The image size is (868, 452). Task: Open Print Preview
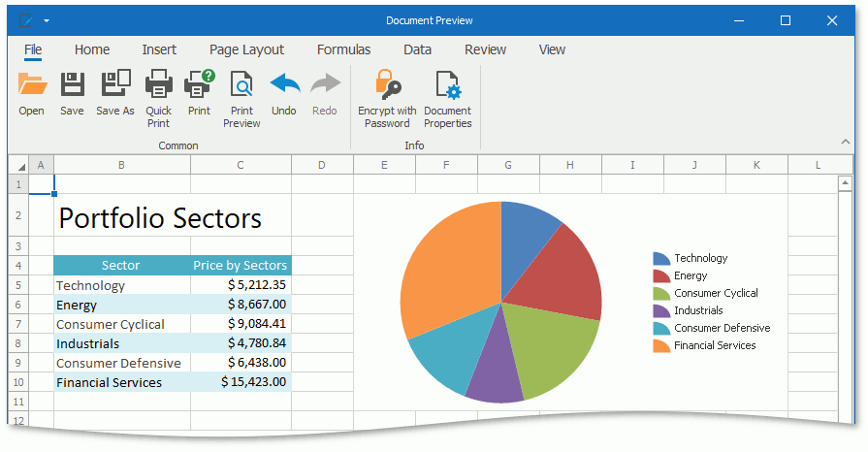(x=241, y=86)
